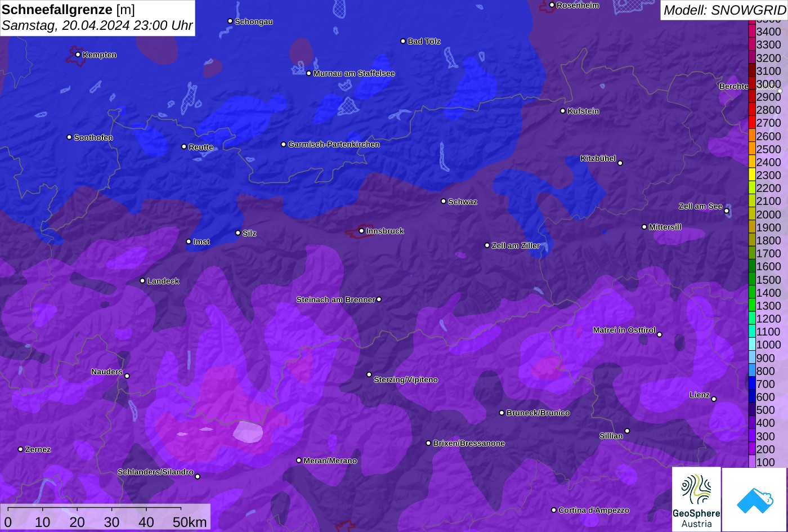Select the Landeck map marker dot

142,281
